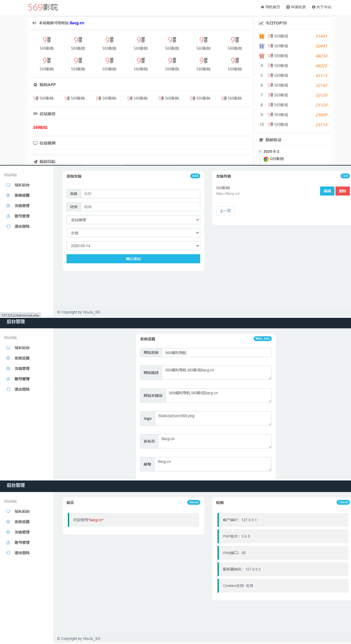Click the plus icon beside 申请收录

288,7
